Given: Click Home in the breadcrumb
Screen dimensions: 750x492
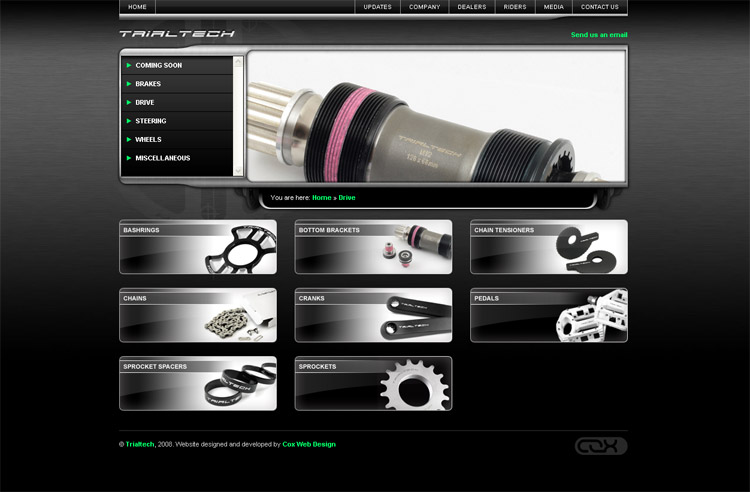Looking at the screenshot, I should tap(321, 197).
